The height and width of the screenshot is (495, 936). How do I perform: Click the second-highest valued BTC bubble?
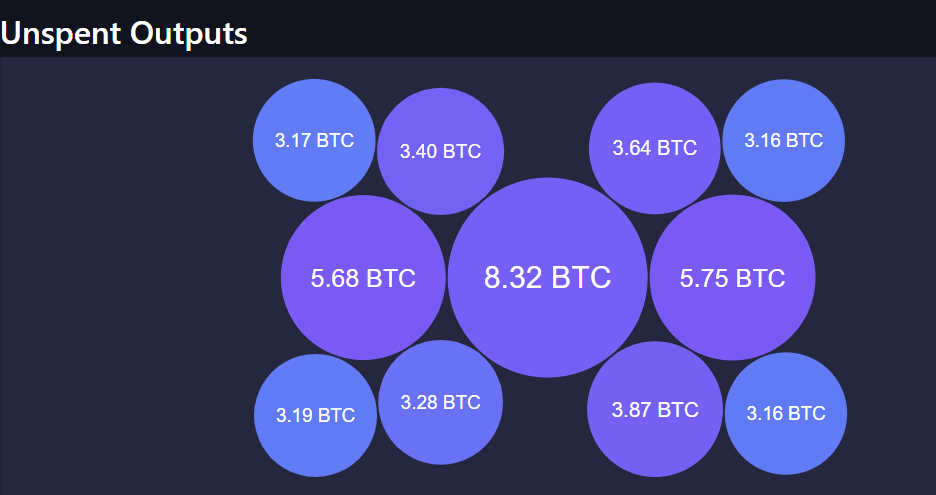click(732, 278)
